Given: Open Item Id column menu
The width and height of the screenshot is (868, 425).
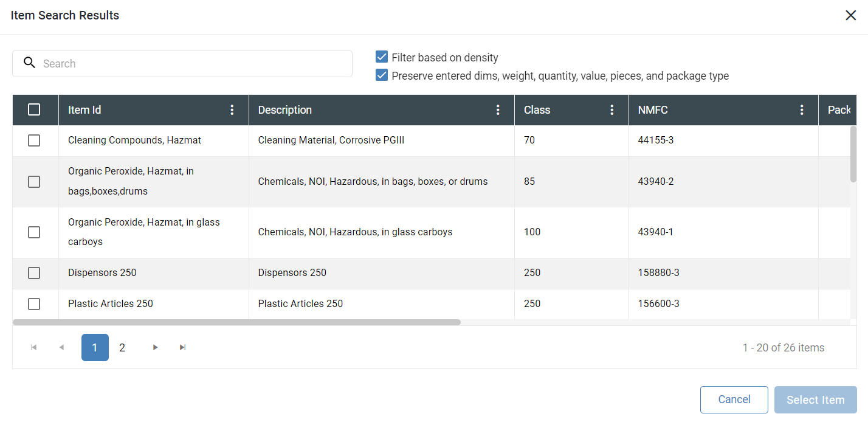Looking at the screenshot, I should pyautogui.click(x=232, y=110).
